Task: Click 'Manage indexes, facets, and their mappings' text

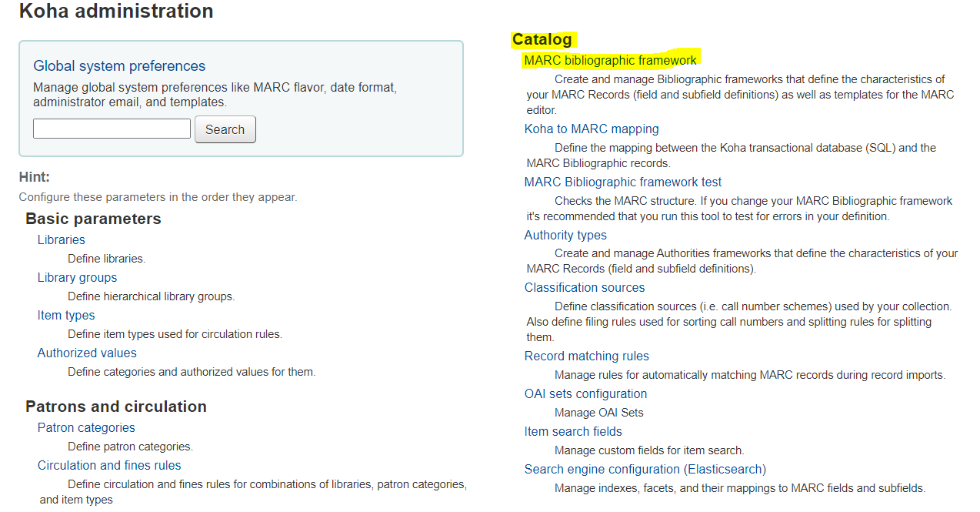Action: pyautogui.click(x=740, y=488)
